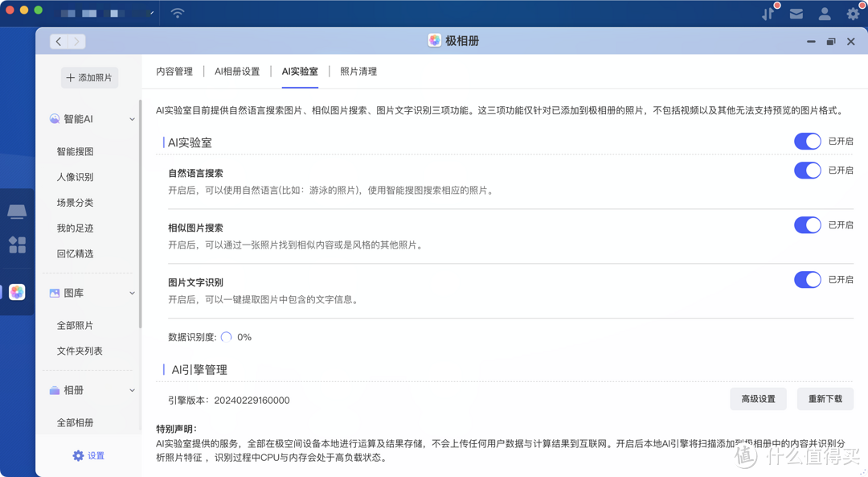Click the 智能AI section icon

click(55, 118)
